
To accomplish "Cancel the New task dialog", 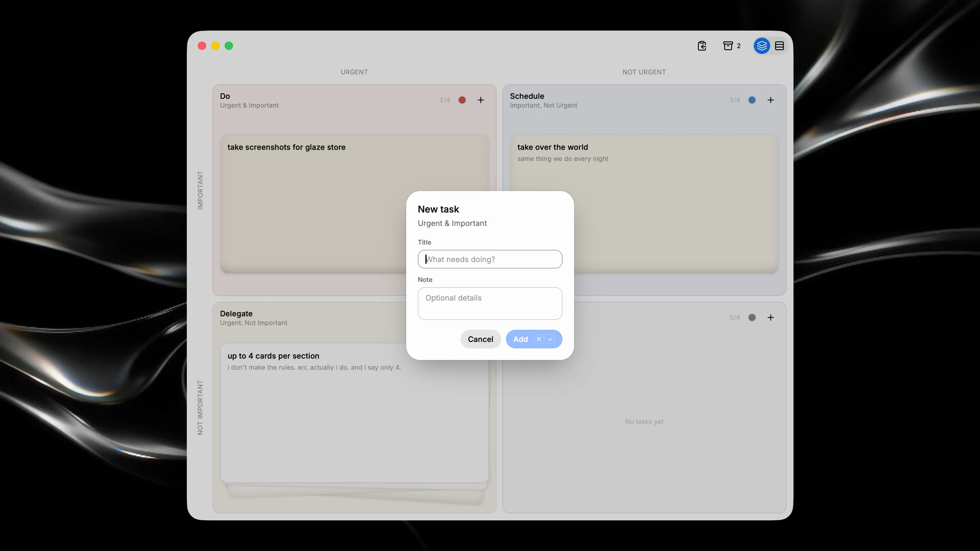I will point(480,339).
